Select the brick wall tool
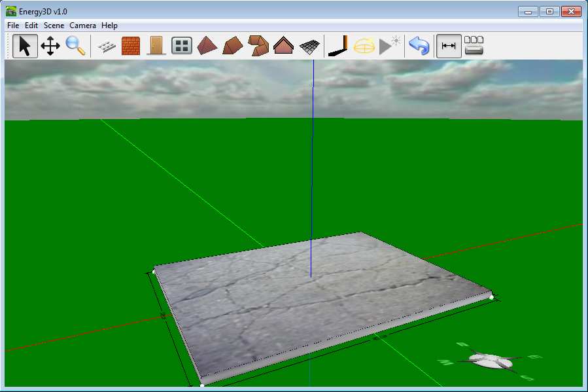The image size is (588, 392). pos(131,46)
